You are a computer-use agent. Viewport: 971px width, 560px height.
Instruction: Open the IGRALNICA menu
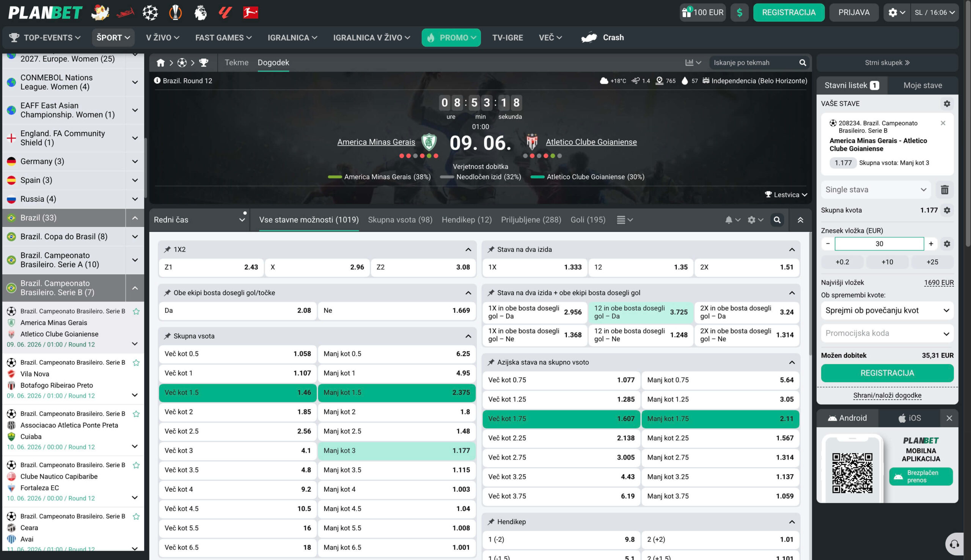click(292, 38)
